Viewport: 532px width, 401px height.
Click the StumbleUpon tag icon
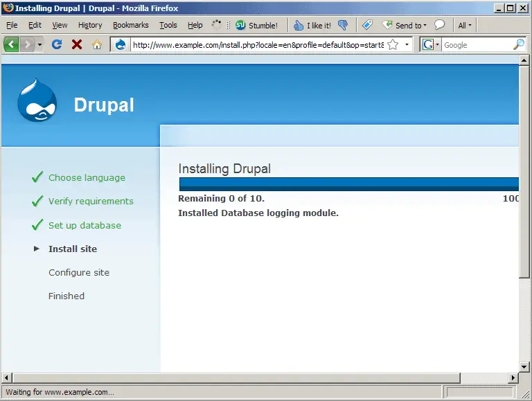click(367, 25)
